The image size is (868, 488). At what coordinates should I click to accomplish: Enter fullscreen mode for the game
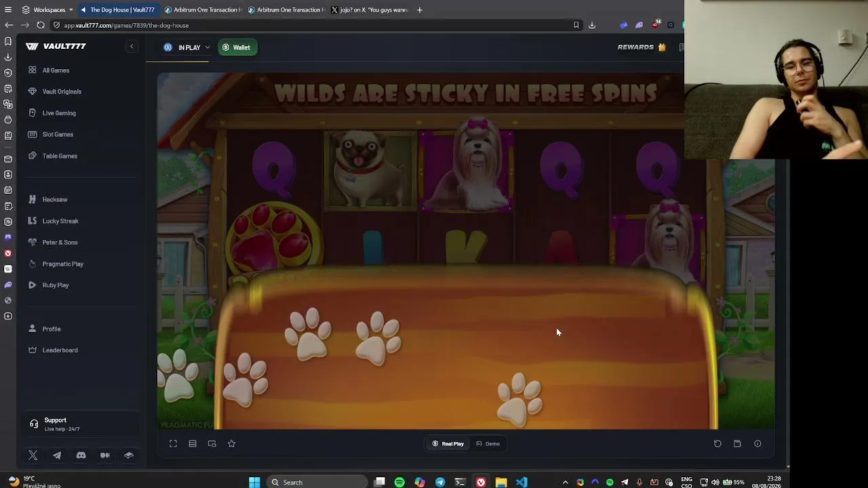click(x=173, y=444)
